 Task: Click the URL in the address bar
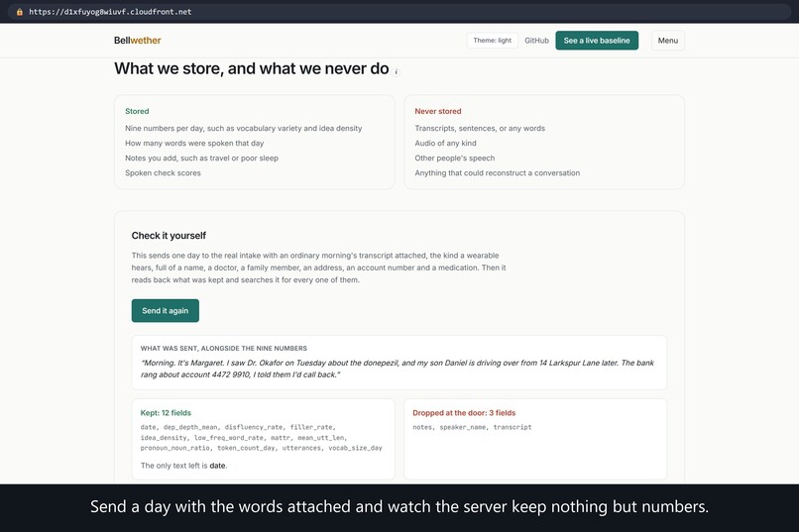point(110,12)
